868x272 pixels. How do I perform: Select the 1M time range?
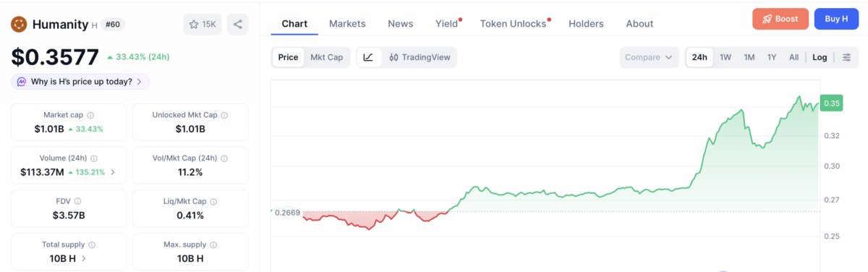point(749,57)
